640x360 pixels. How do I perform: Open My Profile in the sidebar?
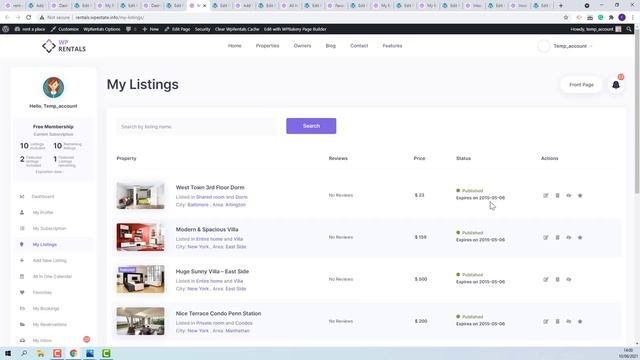tap(43, 213)
